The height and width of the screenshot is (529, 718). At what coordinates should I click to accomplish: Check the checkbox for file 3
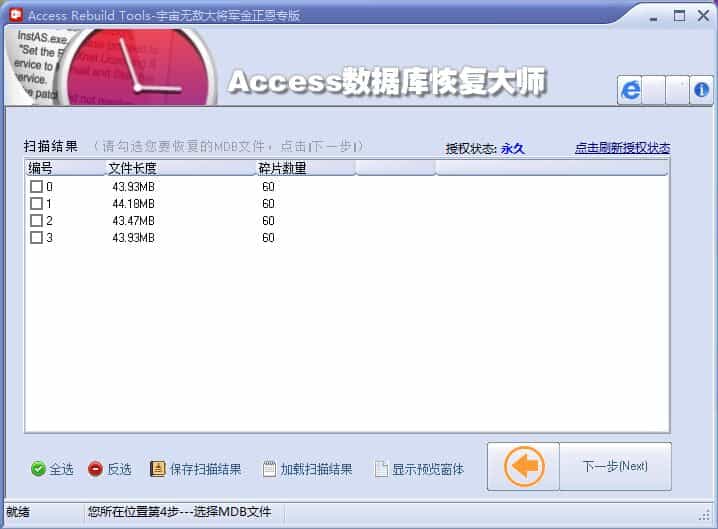36,237
